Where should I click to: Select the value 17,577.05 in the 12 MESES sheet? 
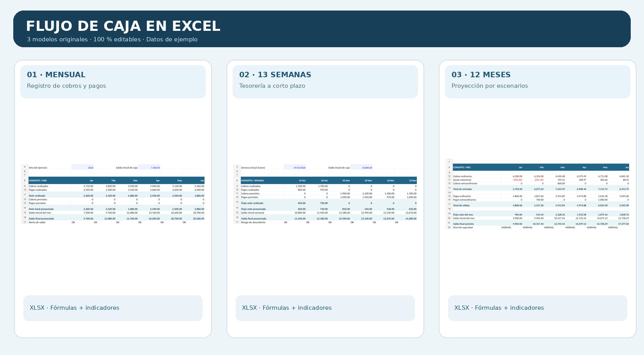623,224
